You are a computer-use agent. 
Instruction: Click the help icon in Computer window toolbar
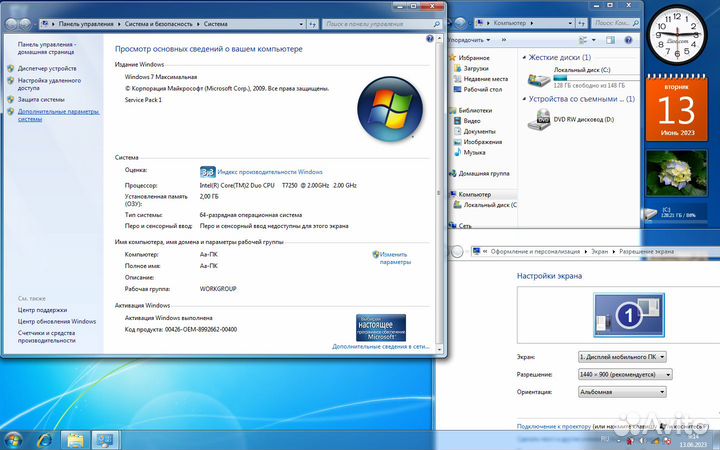[x=628, y=40]
